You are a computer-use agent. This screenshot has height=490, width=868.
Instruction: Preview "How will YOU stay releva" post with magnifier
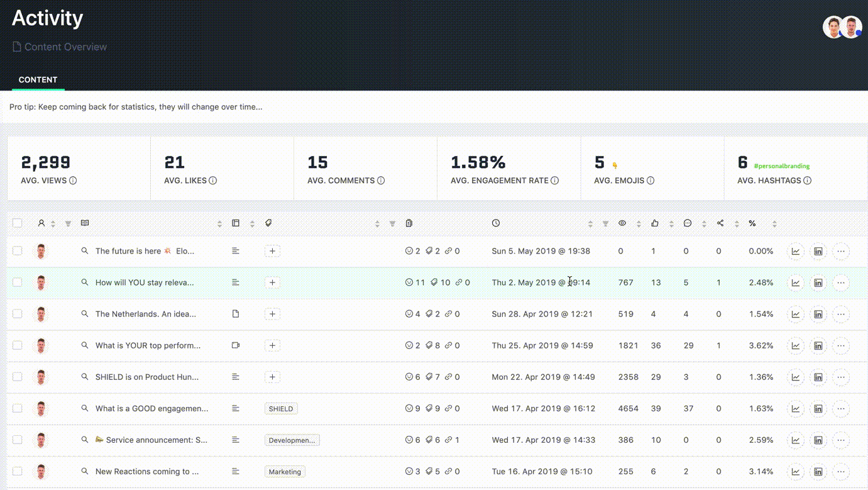(84, 282)
